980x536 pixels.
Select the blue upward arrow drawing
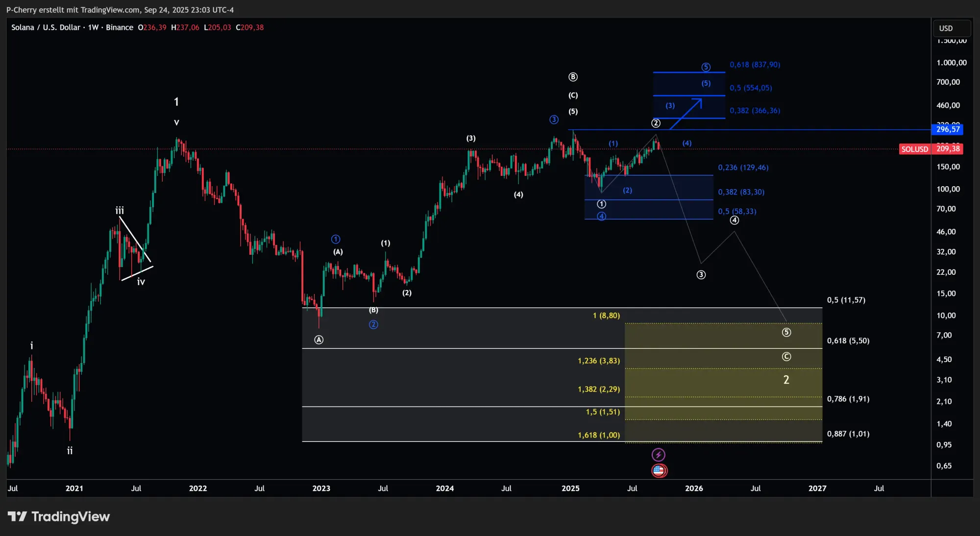point(686,114)
